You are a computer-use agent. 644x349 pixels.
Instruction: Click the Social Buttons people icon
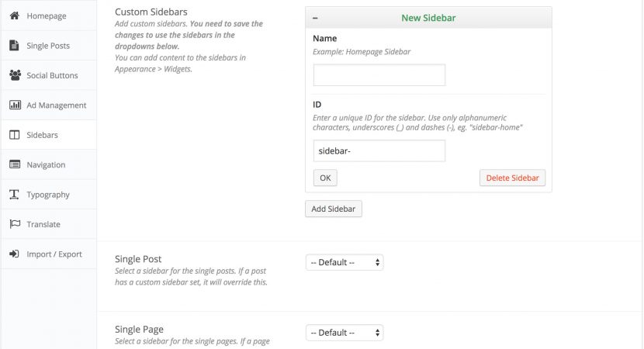coord(15,75)
